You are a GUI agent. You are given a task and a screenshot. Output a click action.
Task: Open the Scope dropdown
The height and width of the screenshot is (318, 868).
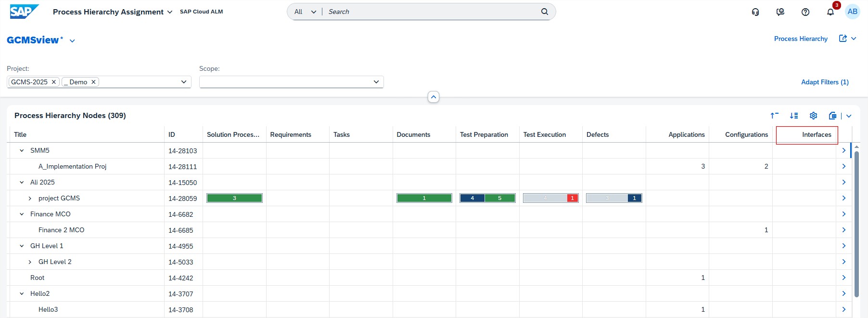[x=376, y=82]
